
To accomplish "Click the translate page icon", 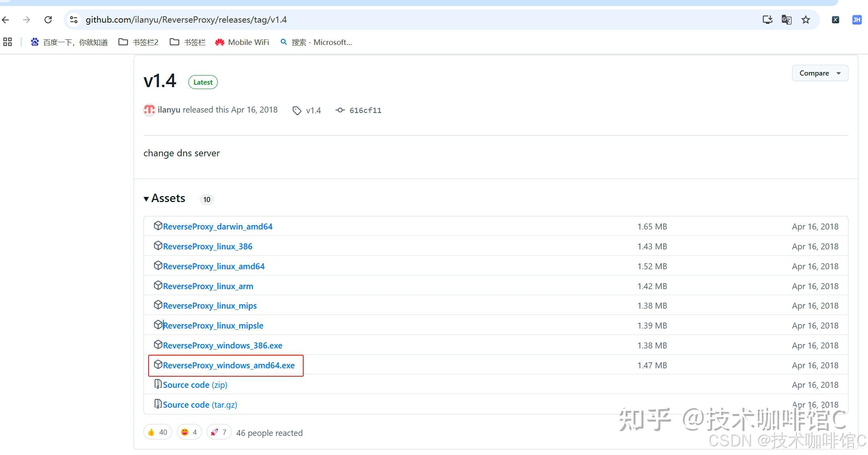I will 787,19.
